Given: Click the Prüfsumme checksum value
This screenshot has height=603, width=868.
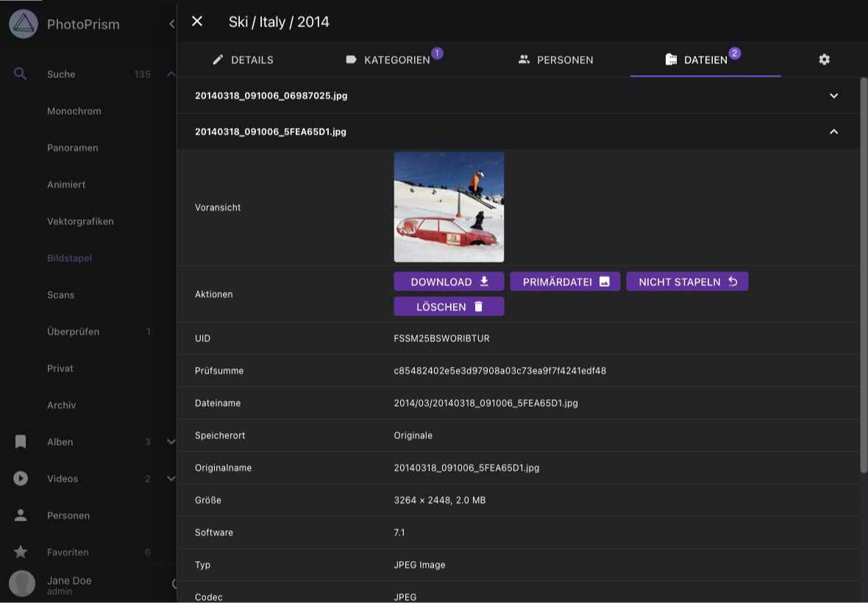Looking at the screenshot, I should (x=500, y=371).
